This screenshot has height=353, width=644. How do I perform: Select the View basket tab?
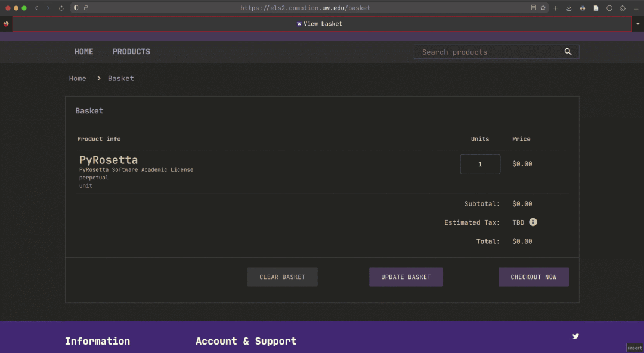coord(322,24)
